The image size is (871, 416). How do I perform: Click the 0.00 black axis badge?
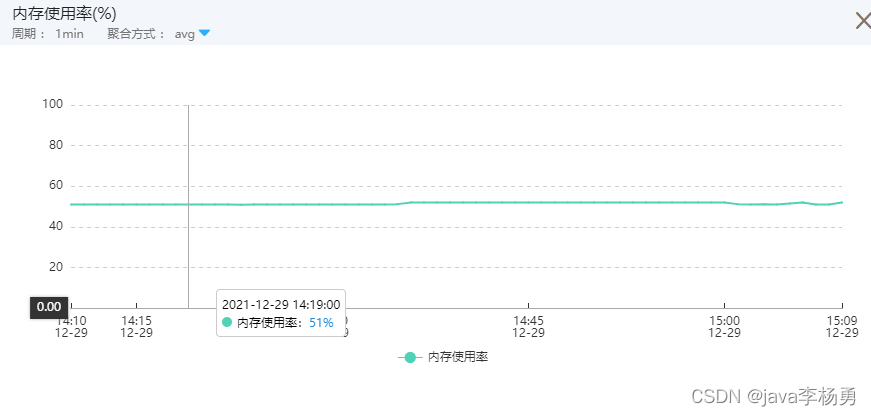(49, 307)
